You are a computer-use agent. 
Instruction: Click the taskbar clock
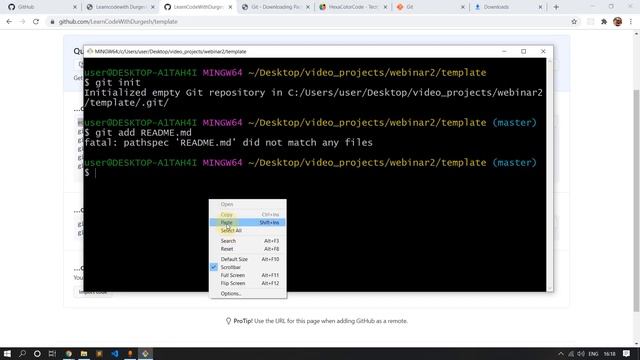tap(609, 353)
